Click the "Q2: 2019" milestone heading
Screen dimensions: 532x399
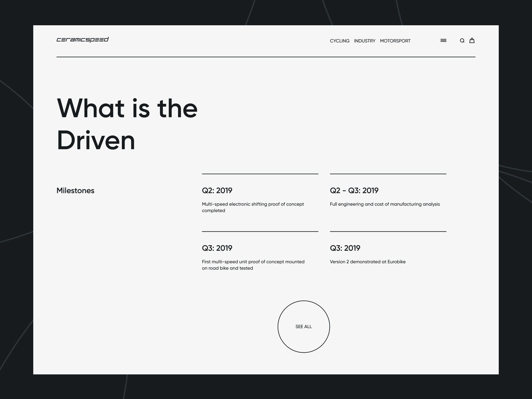(x=217, y=191)
